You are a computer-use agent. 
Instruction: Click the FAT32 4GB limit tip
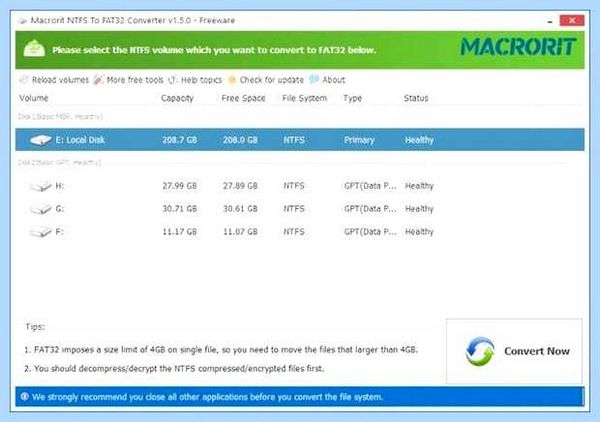click(221, 350)
